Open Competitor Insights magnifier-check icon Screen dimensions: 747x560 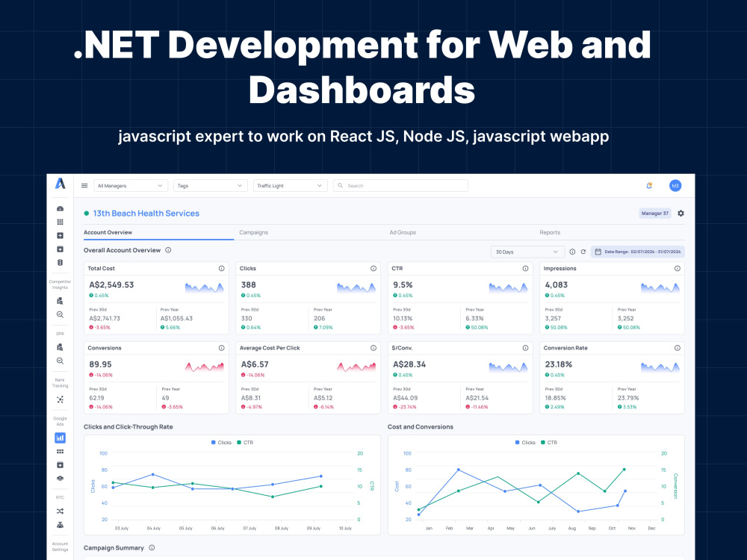(60, 314)
